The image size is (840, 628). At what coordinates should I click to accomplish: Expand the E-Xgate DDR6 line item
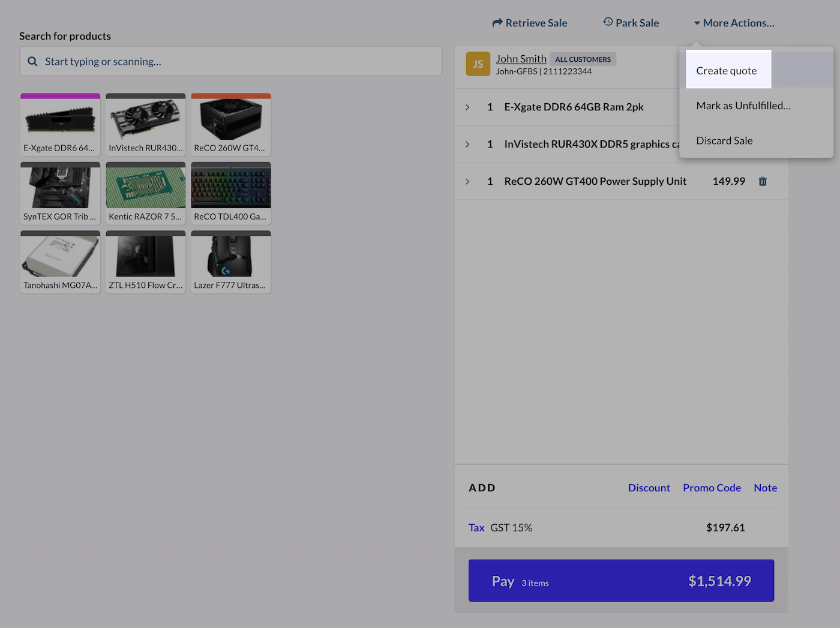tap(467, 107)
